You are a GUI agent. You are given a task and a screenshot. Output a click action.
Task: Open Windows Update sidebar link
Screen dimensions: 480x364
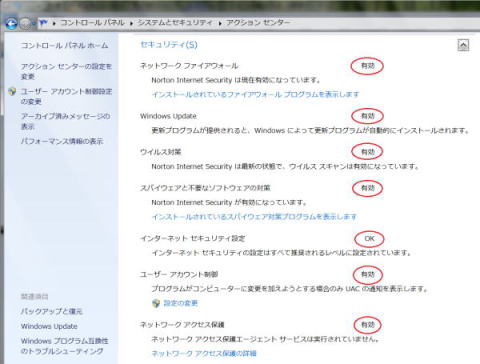tap(49, 326)
